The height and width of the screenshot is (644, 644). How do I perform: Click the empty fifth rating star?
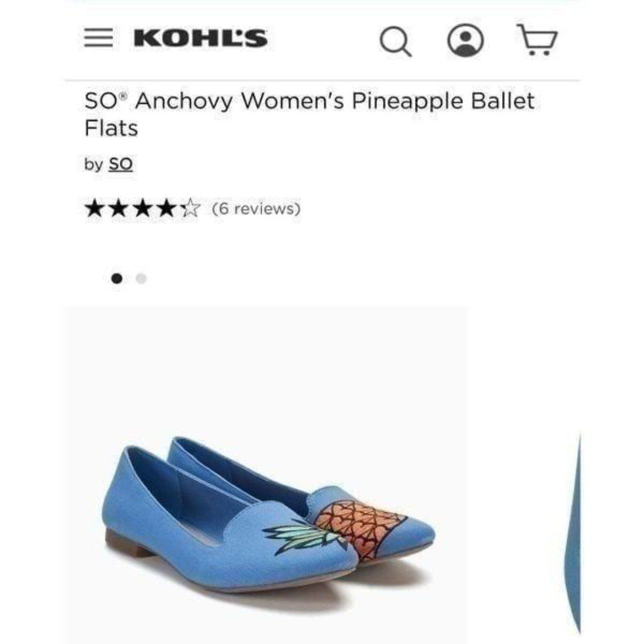[x=191, y=208]
